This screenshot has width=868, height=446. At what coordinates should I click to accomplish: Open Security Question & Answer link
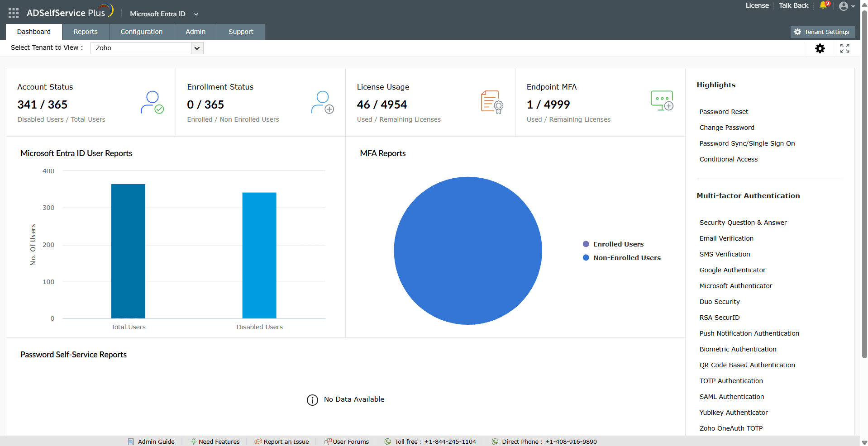743,223
